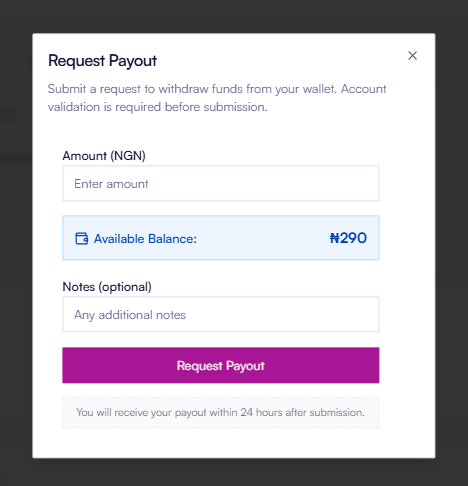Click the 'validation is required before submission' line
Image resolution: width=468 pixels, height=486 pixels.
[157, 107]
